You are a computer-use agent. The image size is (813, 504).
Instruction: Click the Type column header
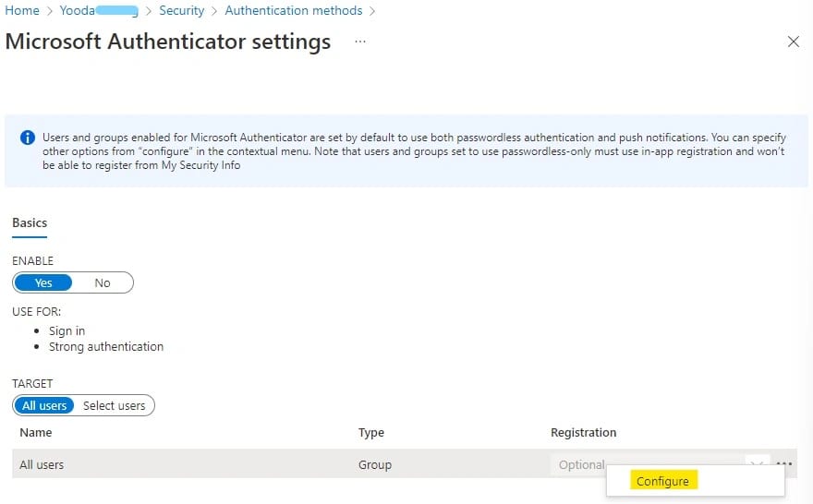click(371, 432)
